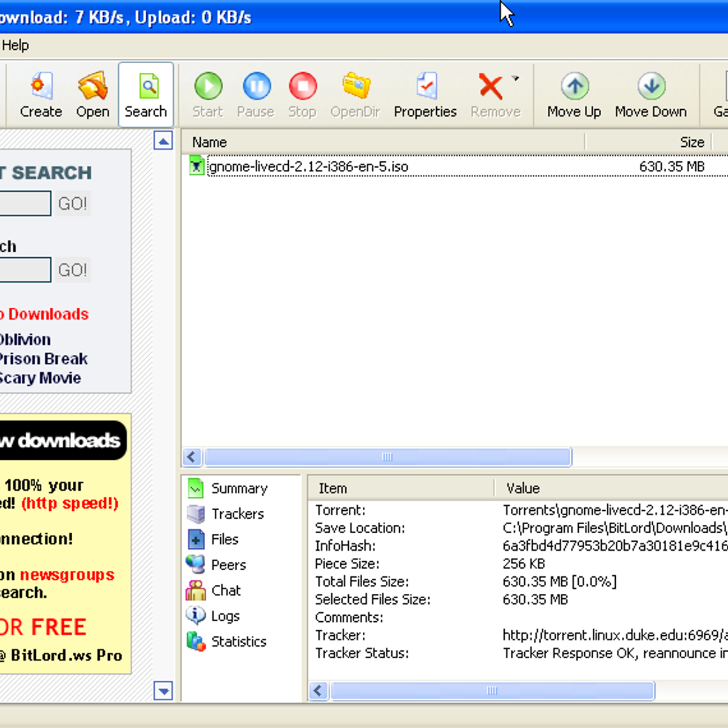Screen dimensions: 728x728
Task: Click the BitLord.ws Pro ad text
Action: pos(61,655)
